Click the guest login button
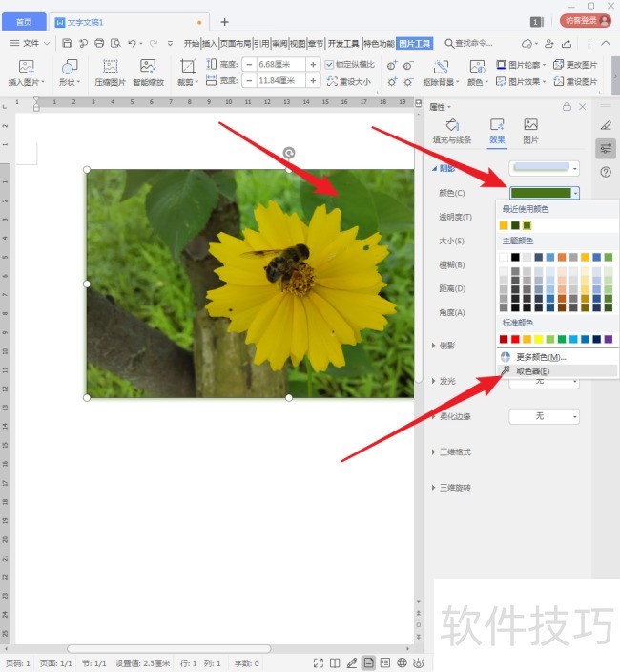This screenshot has width=620, height=672. point(586,21)
